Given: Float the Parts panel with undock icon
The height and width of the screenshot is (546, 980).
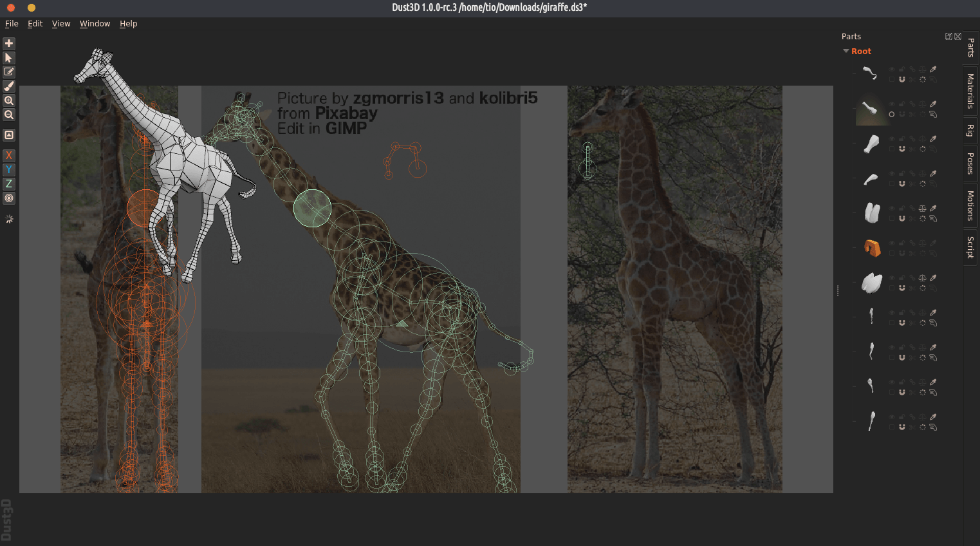Looking at the screenshot, I should point(948,36).
